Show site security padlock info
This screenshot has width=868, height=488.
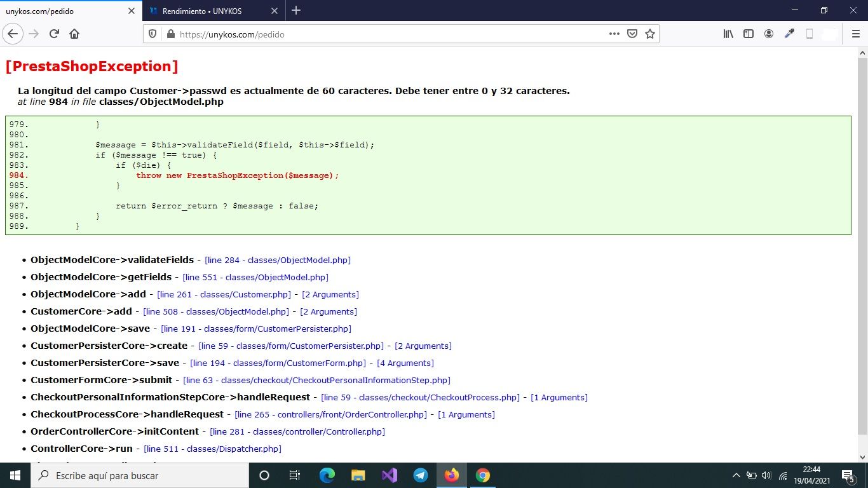(170, 34)
